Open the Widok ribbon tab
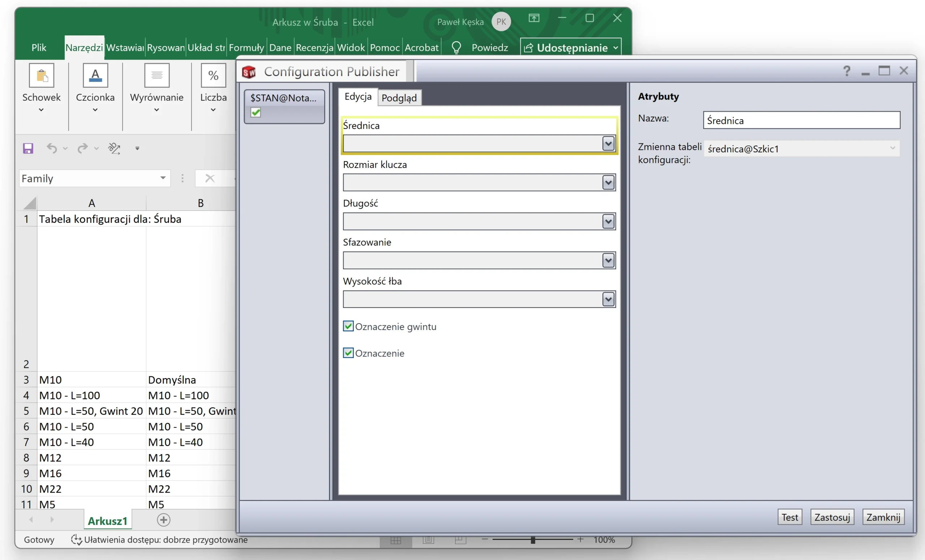Viewport: 925px width, 560px height. (350, 47)
